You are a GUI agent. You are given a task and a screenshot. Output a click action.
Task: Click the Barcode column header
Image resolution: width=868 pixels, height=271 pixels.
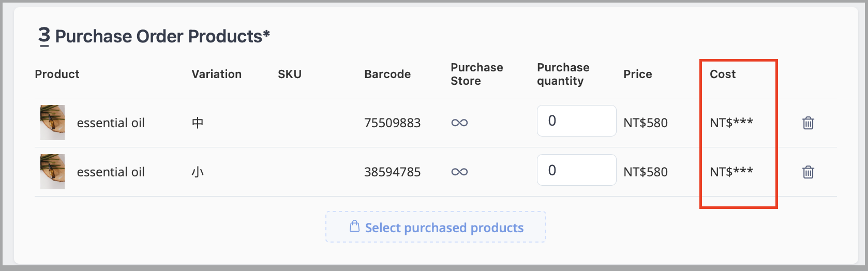pyautogui.click(x=387, y=74)
